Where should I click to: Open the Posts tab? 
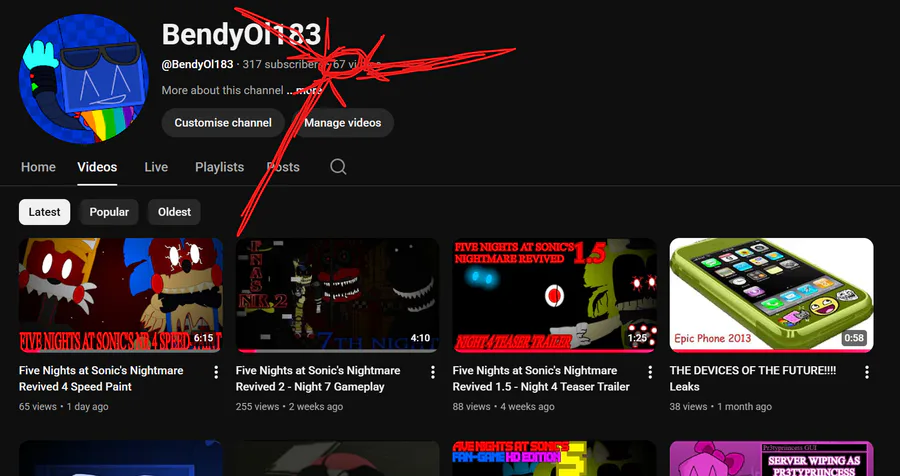point(283,167)
